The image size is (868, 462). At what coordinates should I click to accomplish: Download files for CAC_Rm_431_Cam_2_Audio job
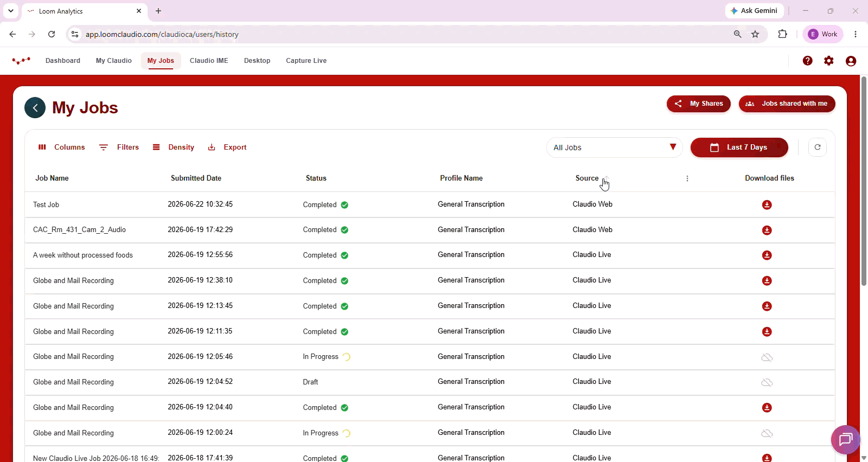[x=767, y=230]
